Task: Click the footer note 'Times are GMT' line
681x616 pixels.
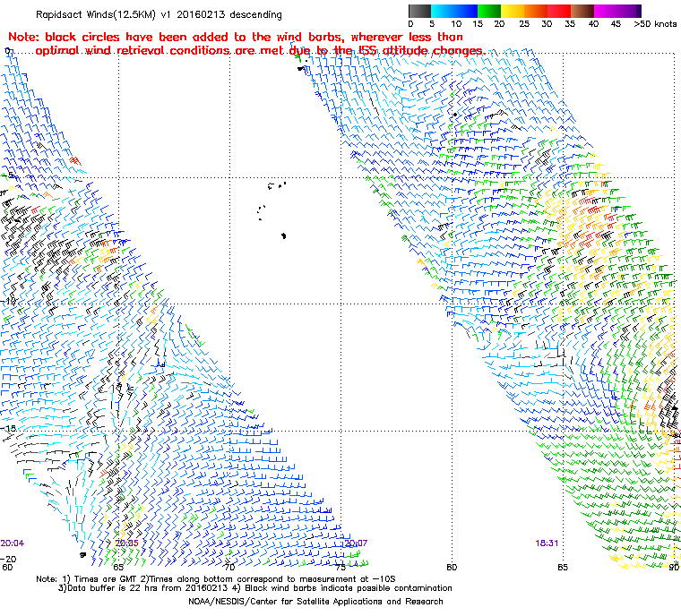Action: pyautogui.click(x=216, y=579)
